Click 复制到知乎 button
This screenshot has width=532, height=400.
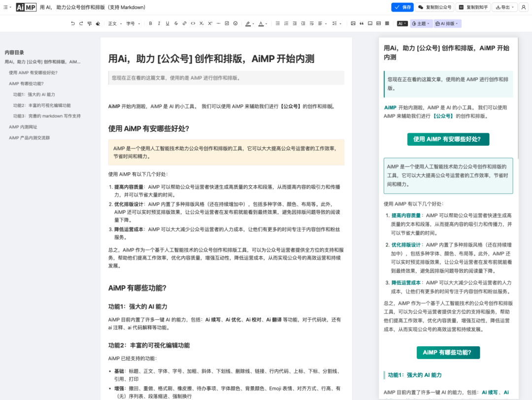pos(473,7)
